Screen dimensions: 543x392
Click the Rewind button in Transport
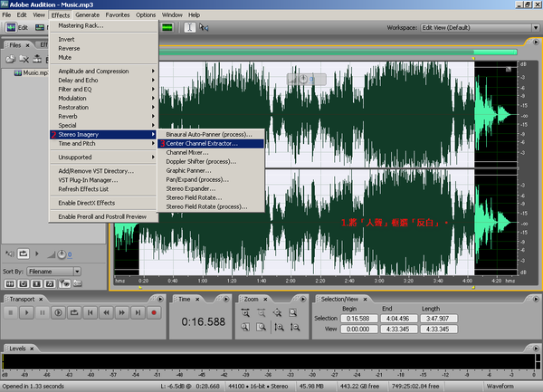click(x=106, y=312)
